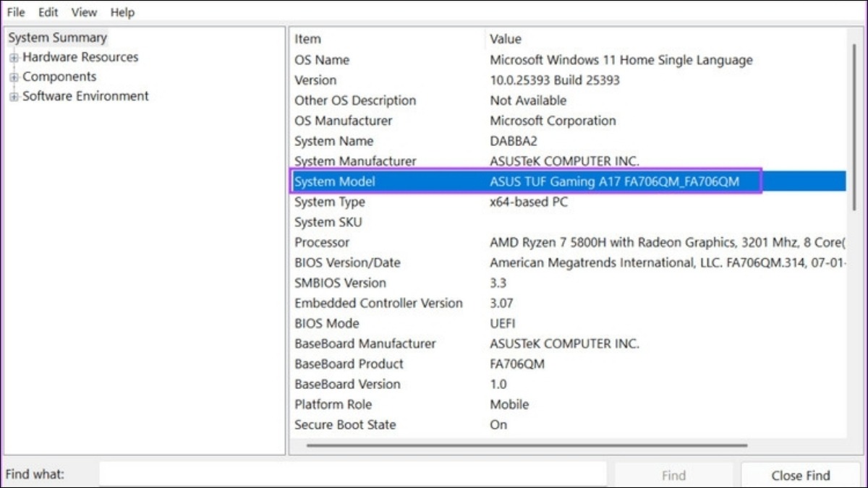Screen dimensions: 868x488
Task: Click the ASUS TUF Gaming A17 model value
Action: point(614,181)
